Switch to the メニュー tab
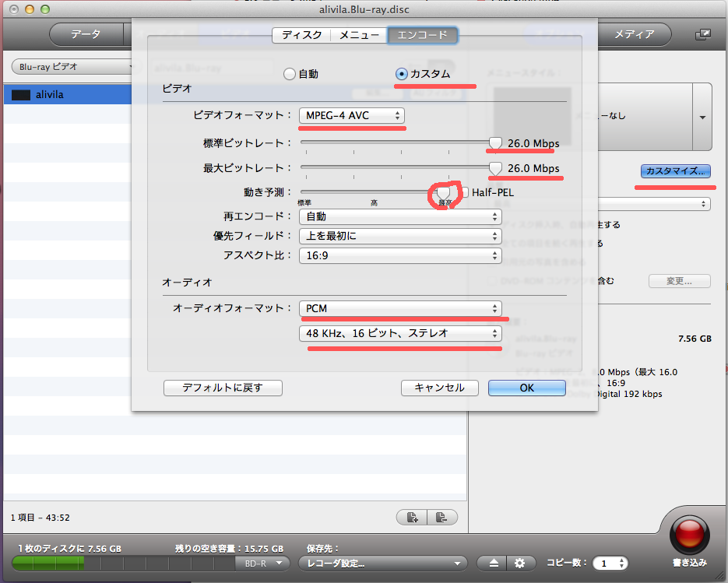This screenshot has height=583, width=728. [359, 35]
